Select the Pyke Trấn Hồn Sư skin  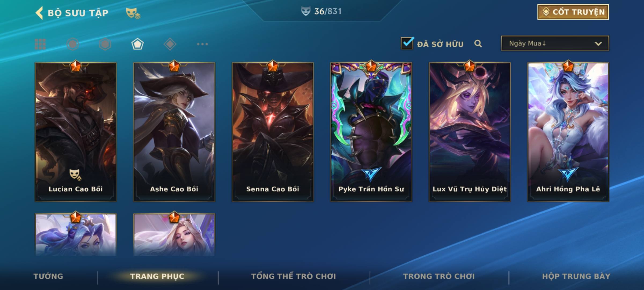pos(371,132)
